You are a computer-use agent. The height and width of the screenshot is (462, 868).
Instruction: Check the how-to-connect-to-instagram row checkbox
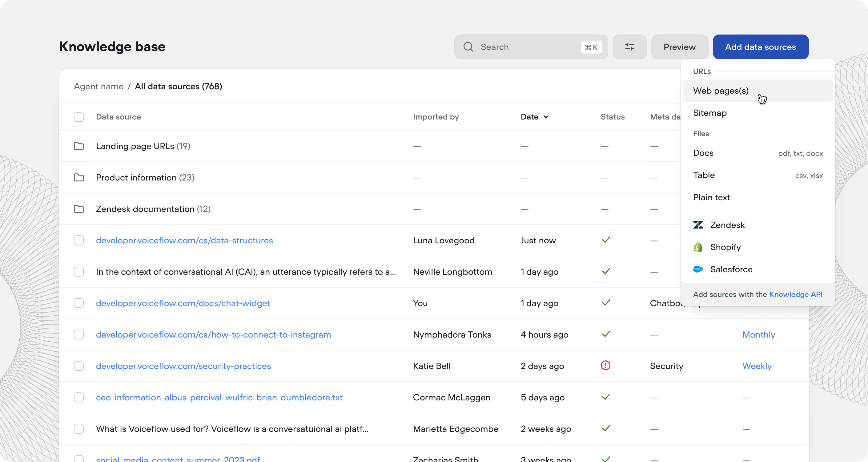(x=79, y=334)
